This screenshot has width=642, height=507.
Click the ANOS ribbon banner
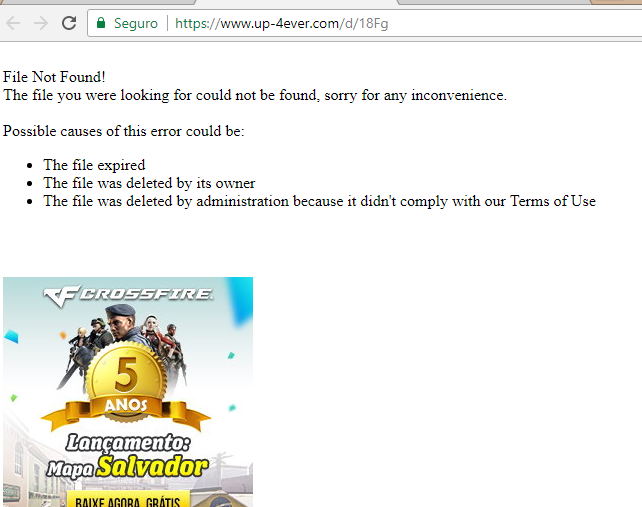pyautogui.click(x=126, y=406)
